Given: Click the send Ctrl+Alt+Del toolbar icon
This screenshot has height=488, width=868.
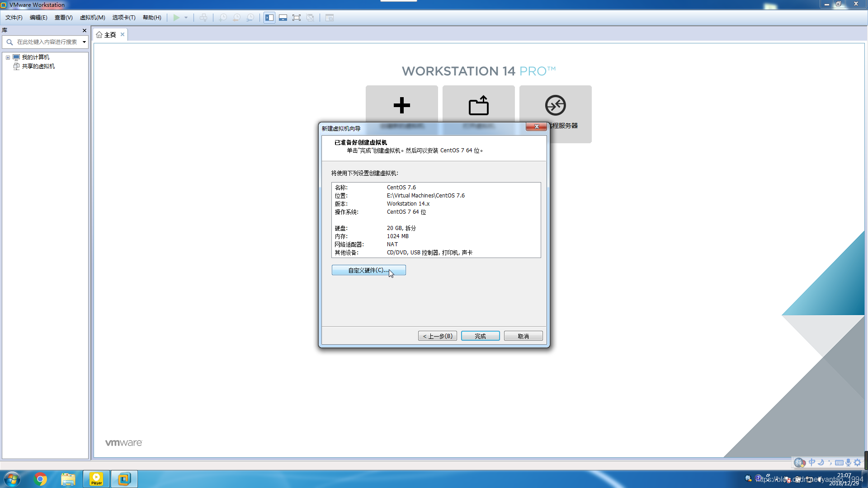Looking at the screenshot, I should 203,18.
